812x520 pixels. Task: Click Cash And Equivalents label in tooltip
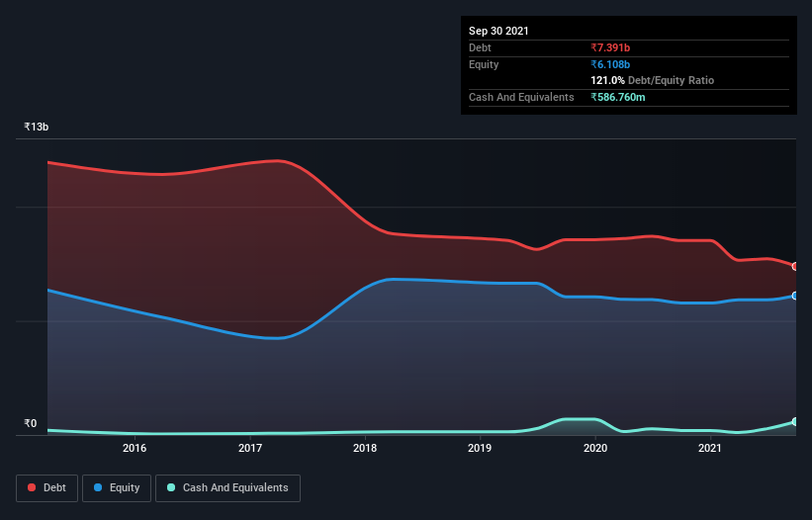(x=521, y=97)
